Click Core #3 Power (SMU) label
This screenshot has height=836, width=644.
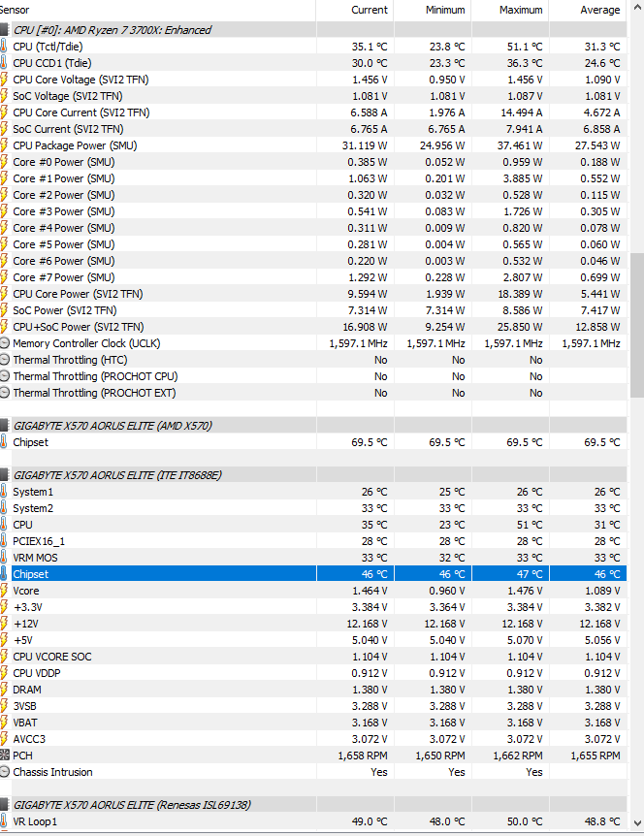coord(64,211)
